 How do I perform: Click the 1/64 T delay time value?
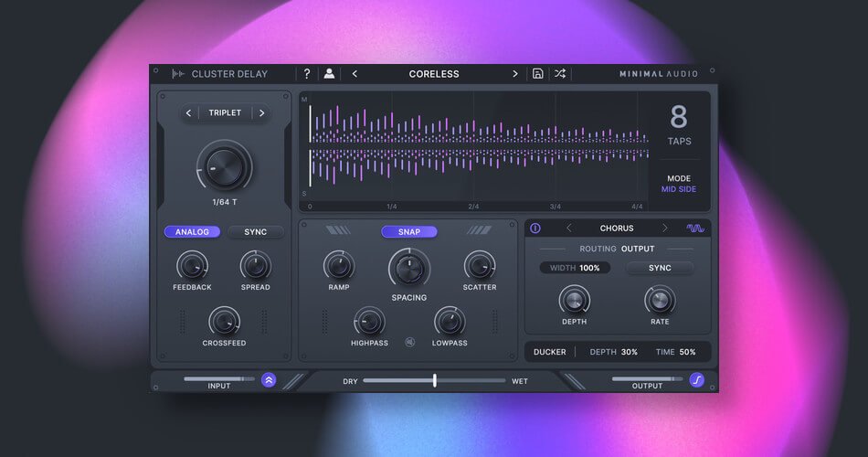pos(224,202)
